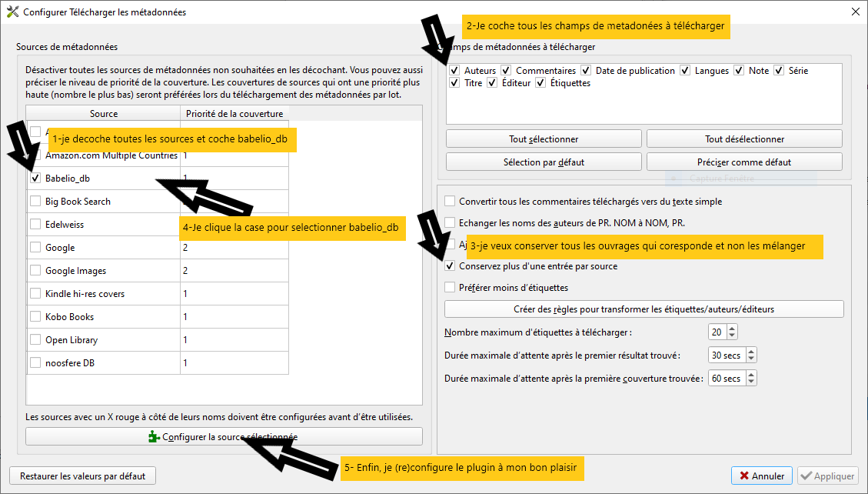Uncheck the Auteurs metadata field
Image resolution: width=868 pixels, height=494 pixels.
pos(454,70)
